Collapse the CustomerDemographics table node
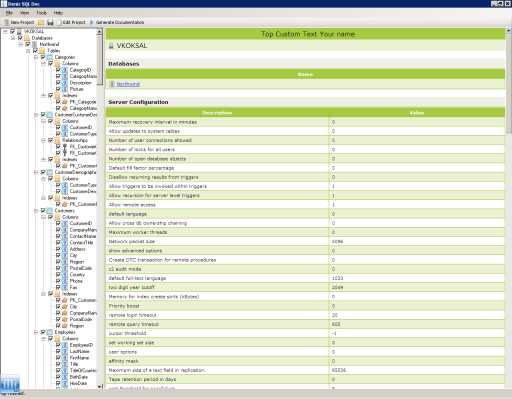This screenshot has height=399, width=512. coord(36,172)
